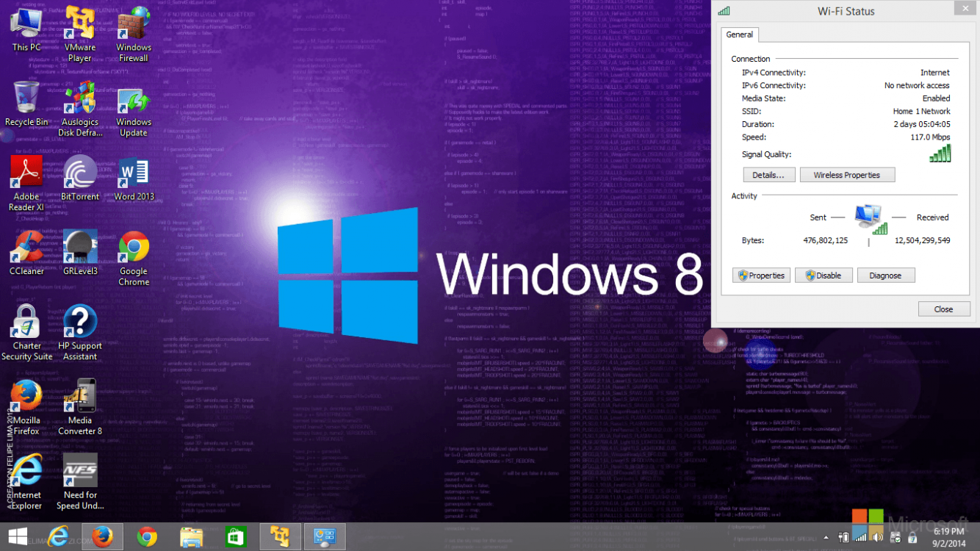
Task: Launch Internet Explorer from the taskbar
Action: point(58,537)
